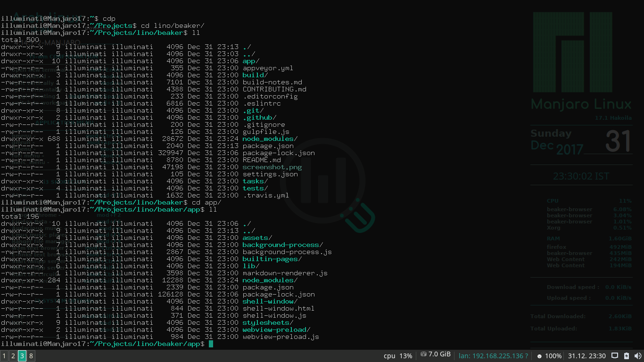Click the CONTRIBUTING.md file name
The height and width of the screenshot is (362, 644).
pos(274,90)
